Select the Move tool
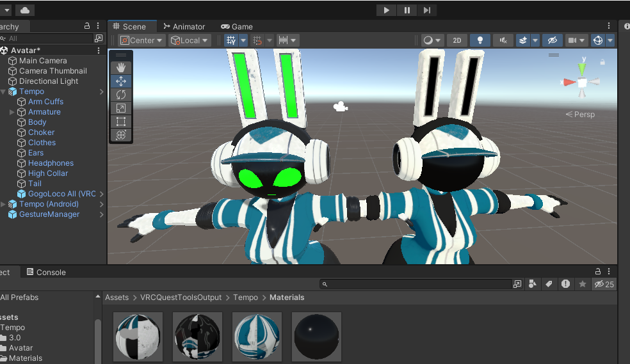Image resolution: width=630 pixels, height=364 pixels. pyautogui.click(x=121, y=81)
